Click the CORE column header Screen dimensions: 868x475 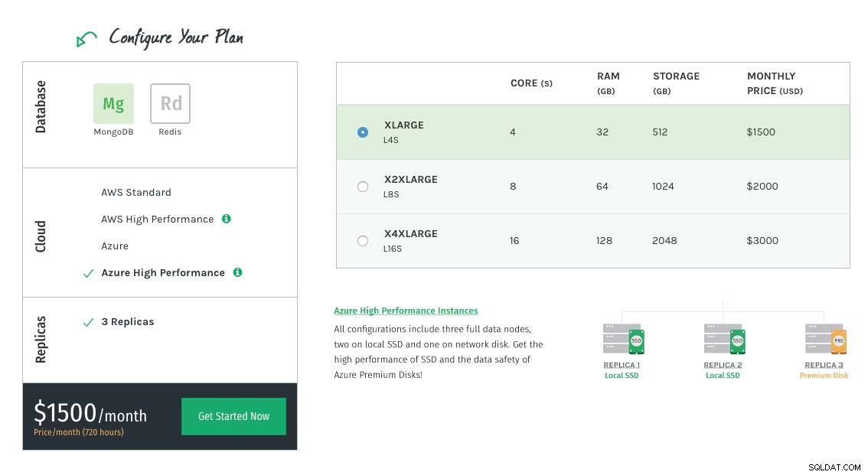tap(531, 83)
